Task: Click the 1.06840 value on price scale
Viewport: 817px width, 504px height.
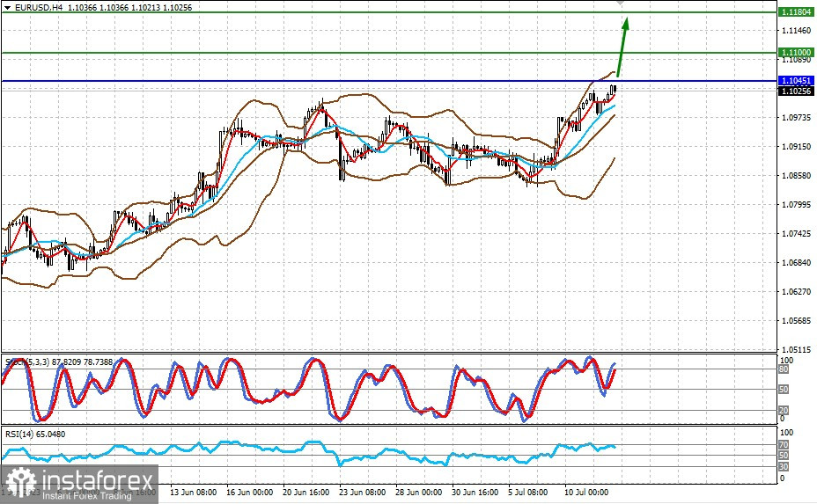Action: pos(796,263)
